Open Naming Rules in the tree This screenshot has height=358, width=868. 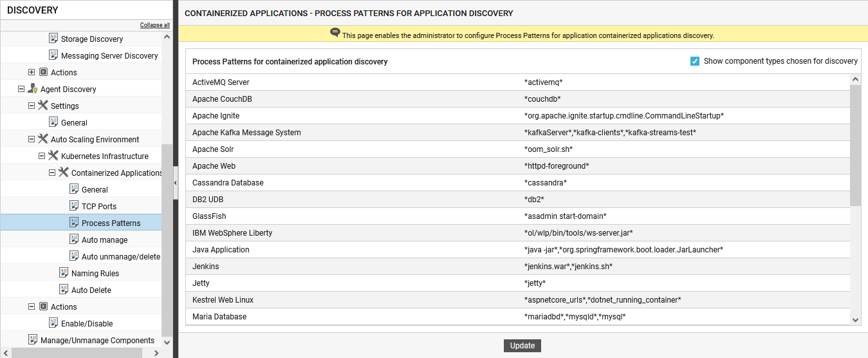pos(95,274)
